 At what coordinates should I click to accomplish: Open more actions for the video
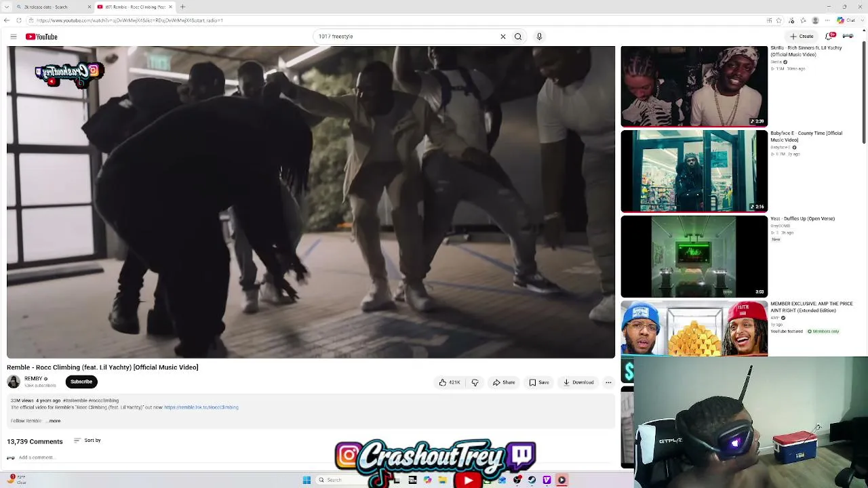point(608,382)
